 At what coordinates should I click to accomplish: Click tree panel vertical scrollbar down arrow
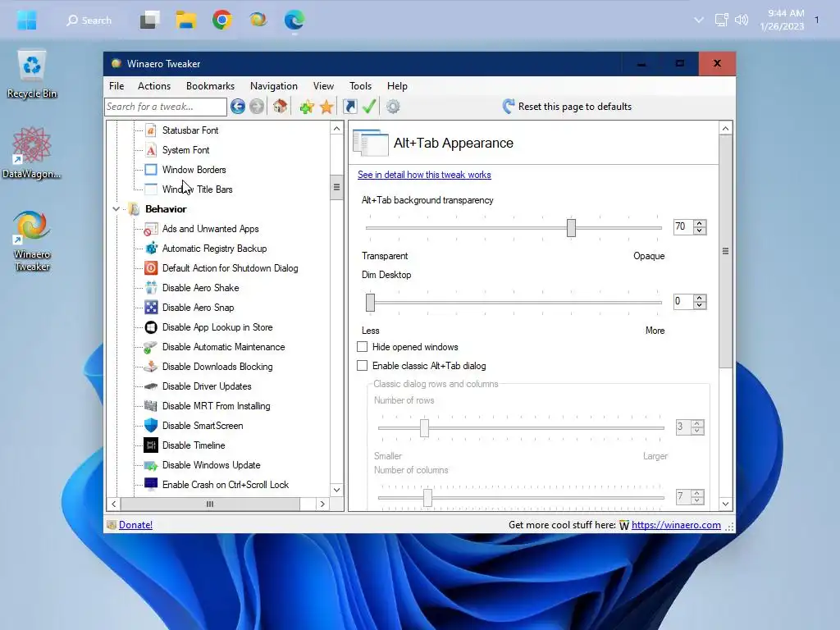[336, 490]
